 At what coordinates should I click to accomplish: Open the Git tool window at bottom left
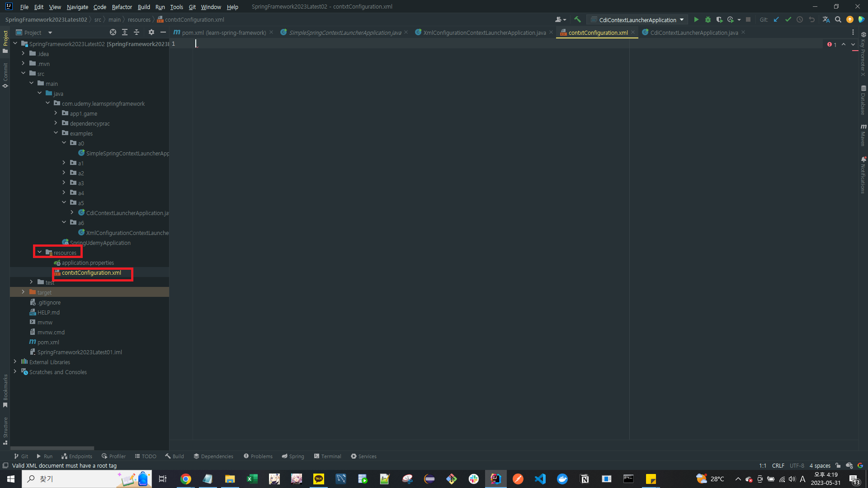(21, 456)
